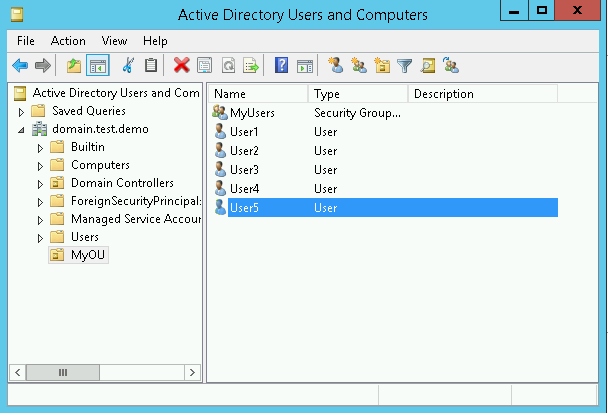Click the window icon in title bar

(x=17, y=15)
